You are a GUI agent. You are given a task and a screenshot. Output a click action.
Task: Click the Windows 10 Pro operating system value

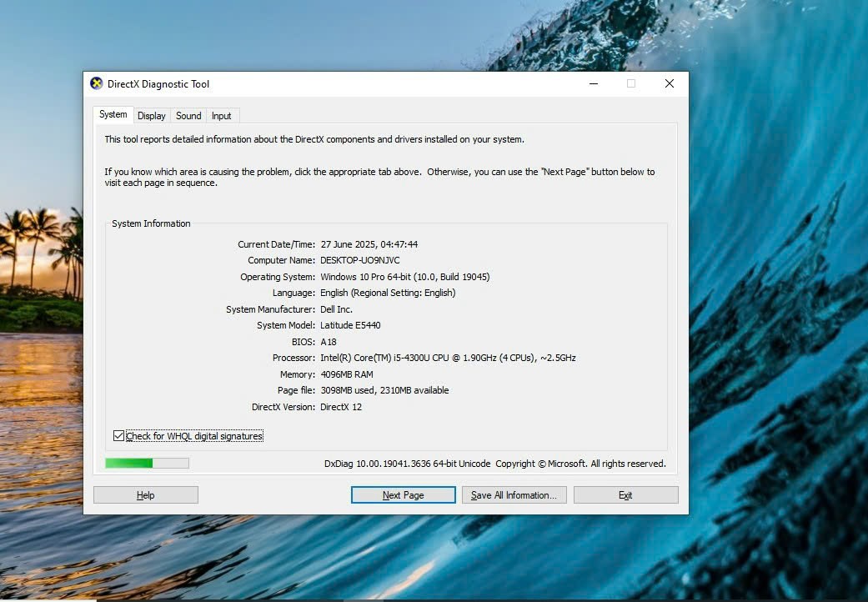(405, 277)
